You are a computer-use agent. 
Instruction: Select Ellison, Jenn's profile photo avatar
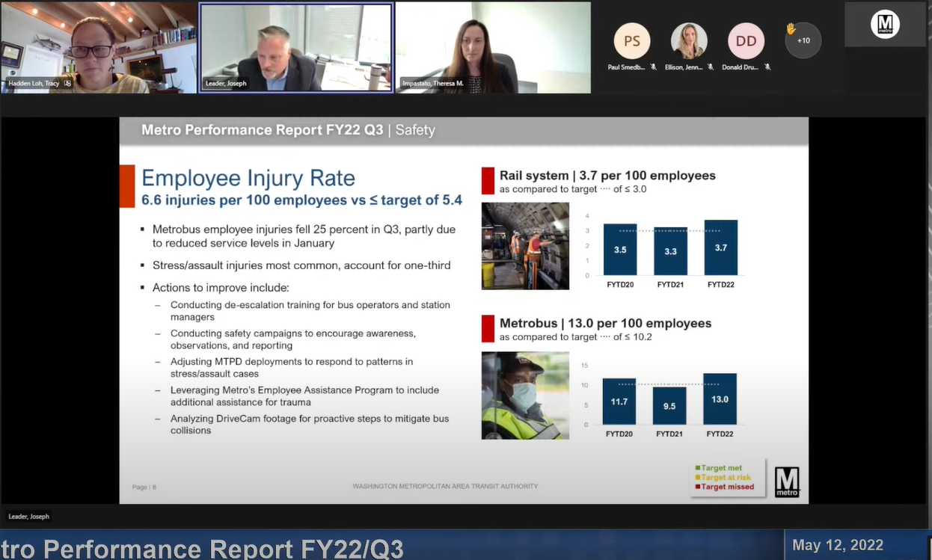[x=689, y=41]
